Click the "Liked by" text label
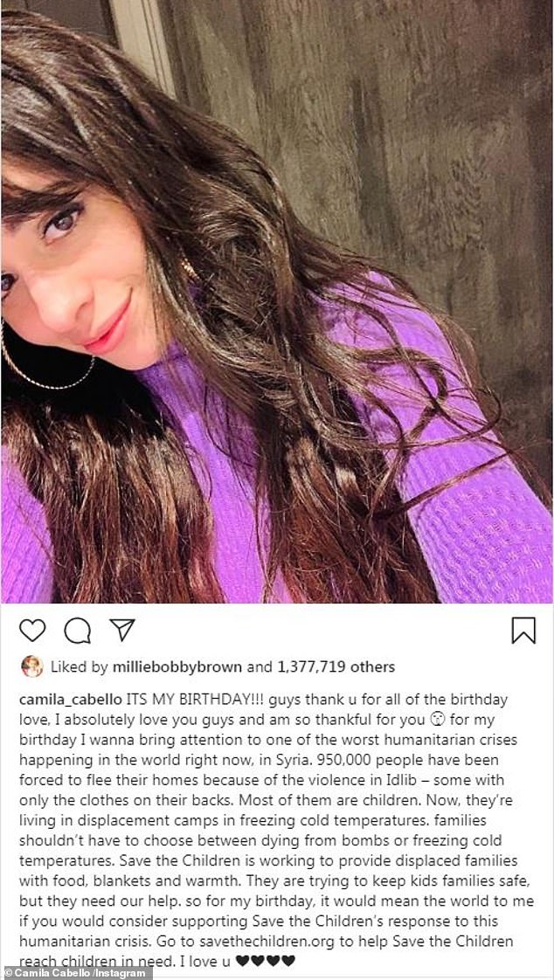 (x=80, y=666)
